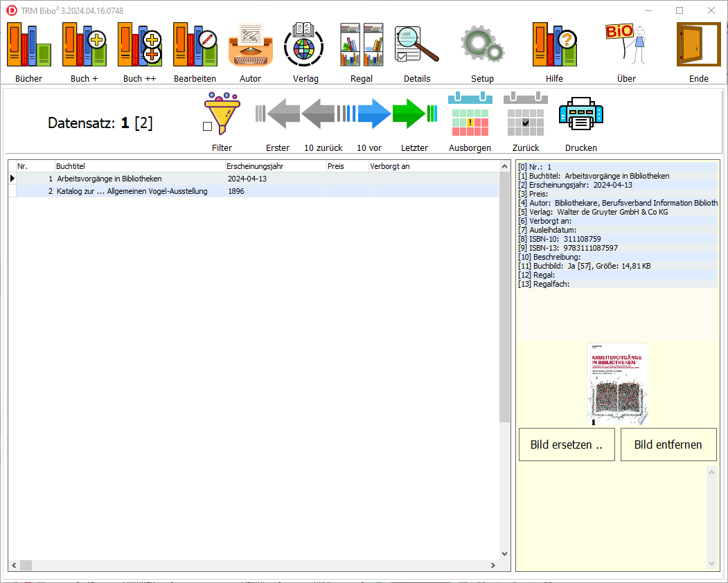Go 10 vor with blue arrow
The height and width of the screenshot is (583, 728).
tap(369, 114)
